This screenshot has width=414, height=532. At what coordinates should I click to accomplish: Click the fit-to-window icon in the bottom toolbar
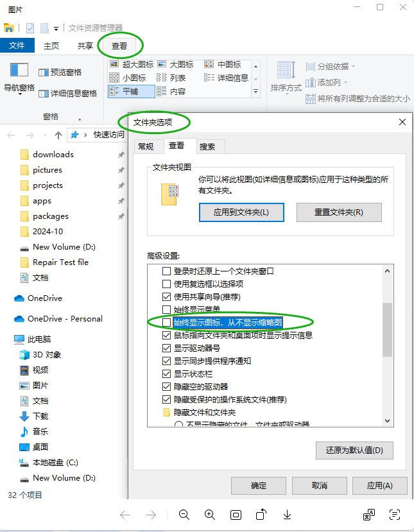pyautogui.click(x=236, y=515)
